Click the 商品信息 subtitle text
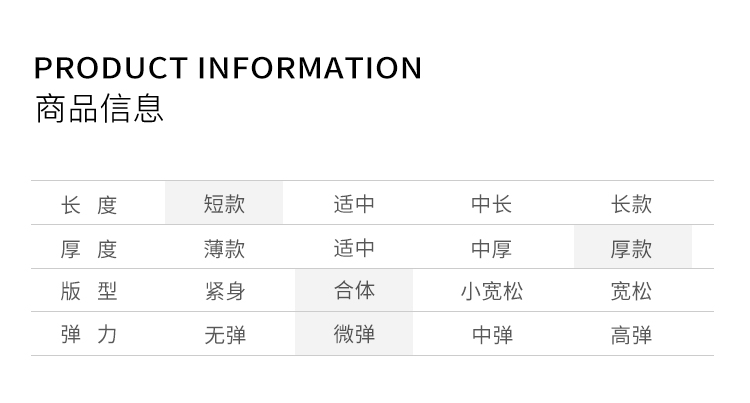Screen dimensions: 750x403 point(99,108)
